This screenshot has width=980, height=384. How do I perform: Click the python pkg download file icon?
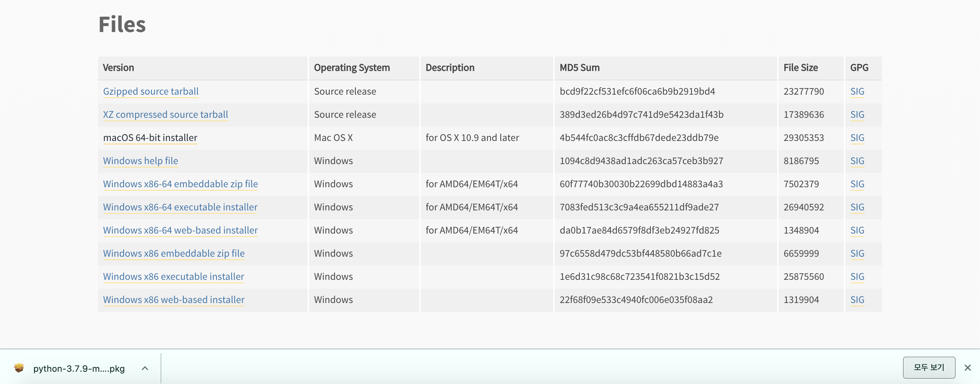tap(19, 368)
